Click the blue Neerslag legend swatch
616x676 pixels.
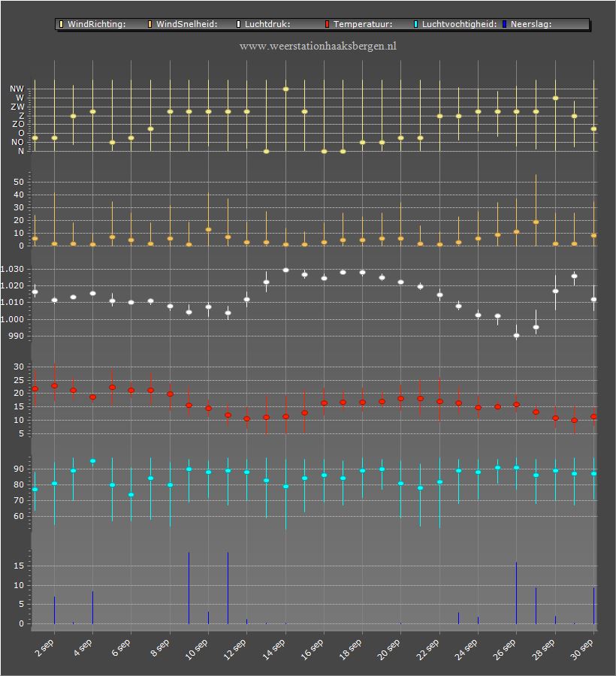[x=504, y=24]
